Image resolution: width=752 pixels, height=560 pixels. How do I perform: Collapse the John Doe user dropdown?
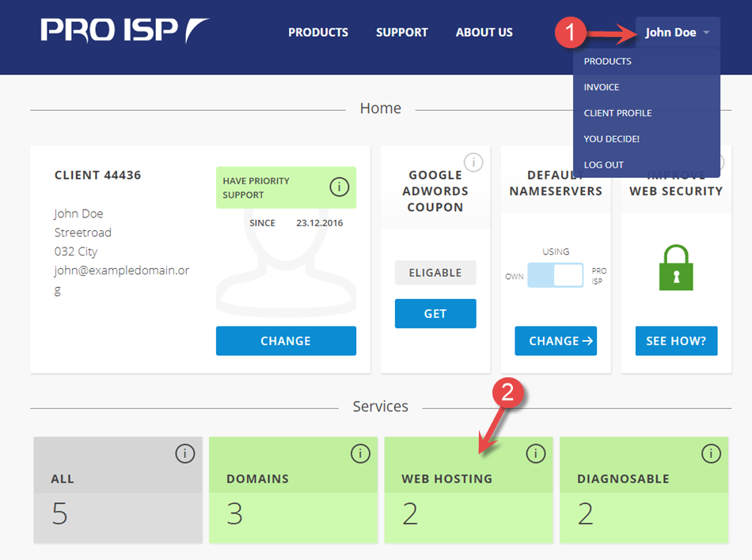pos(678,32)
